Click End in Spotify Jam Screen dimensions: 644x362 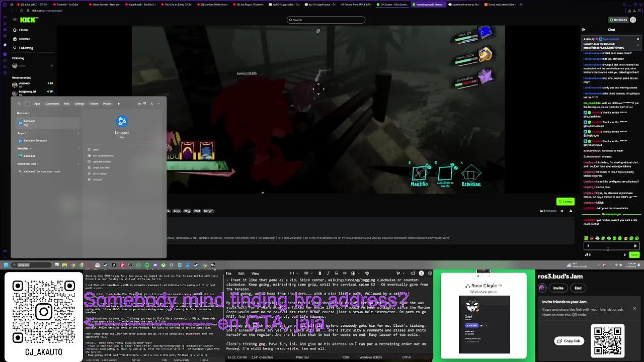coord(578,288)
